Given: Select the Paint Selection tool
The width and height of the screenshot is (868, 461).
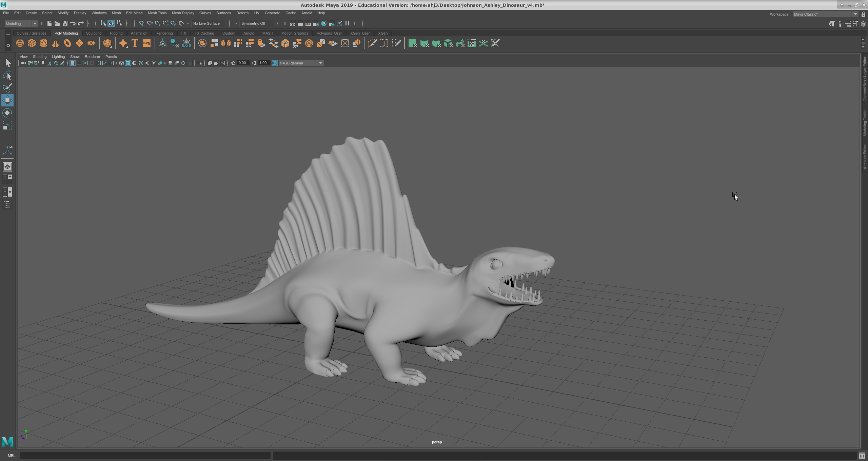Looking at the screenshot, I should [7, 88].
